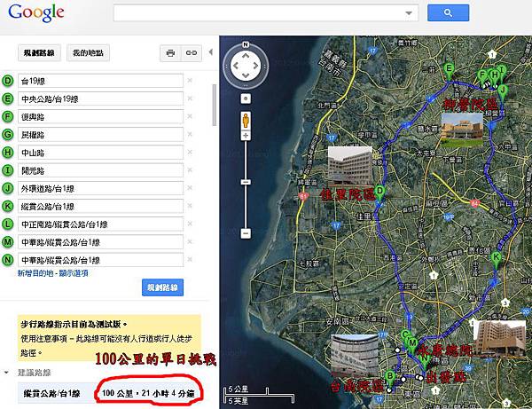Click the print icon
532x409 pixels.
170,53
